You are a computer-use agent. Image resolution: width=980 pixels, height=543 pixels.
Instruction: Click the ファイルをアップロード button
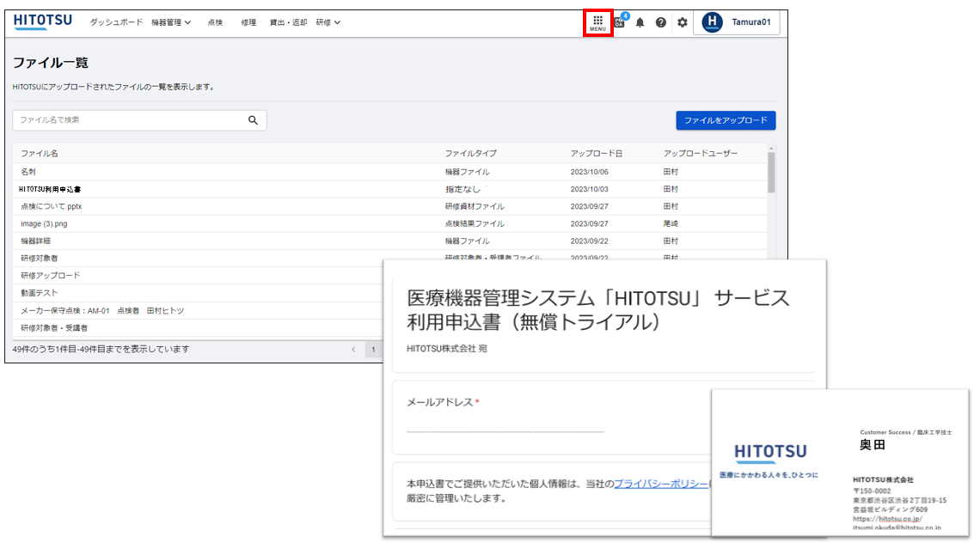coord(726,120)
